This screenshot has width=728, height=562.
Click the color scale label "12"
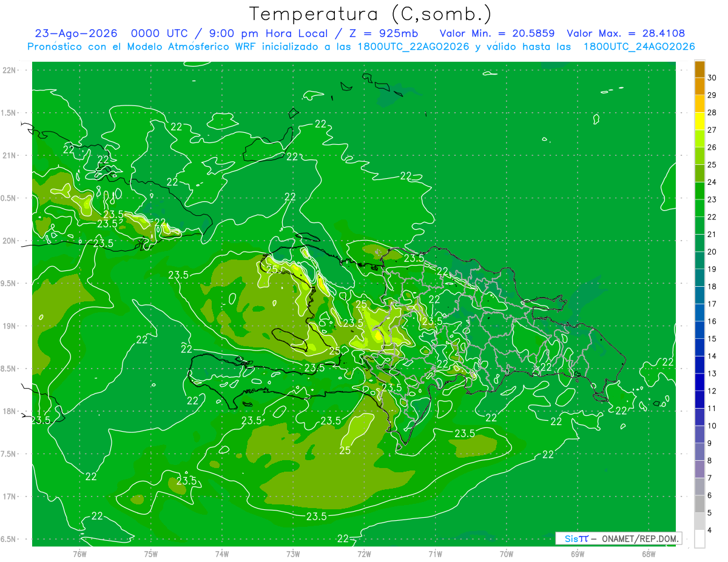712,391
